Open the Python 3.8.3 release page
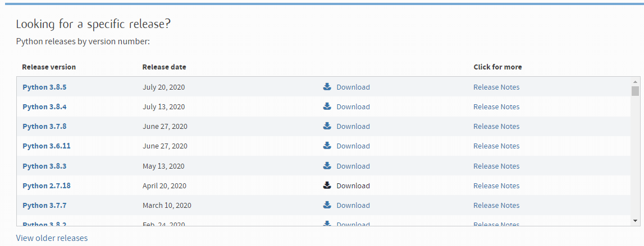The image size is (644, 246). coord(44,166)
